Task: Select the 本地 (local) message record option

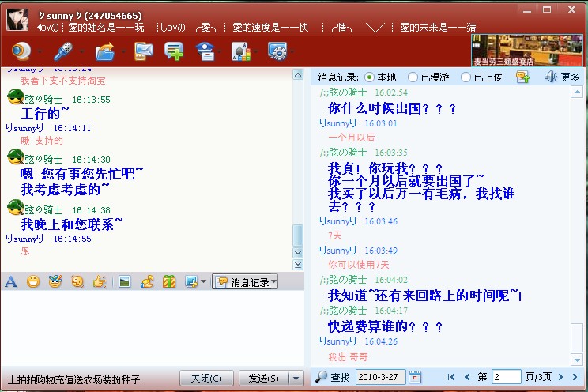Action: pos(370,77)
